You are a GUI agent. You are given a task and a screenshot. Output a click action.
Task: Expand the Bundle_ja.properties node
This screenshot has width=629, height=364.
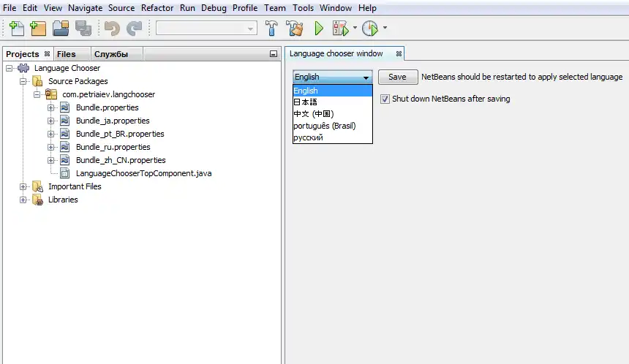tap(50, 121)
